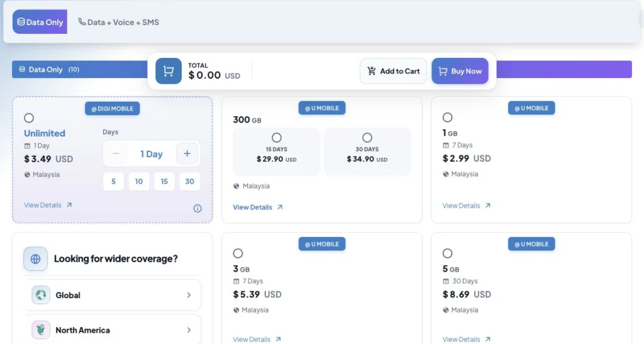644x344 pixels.
Task: Click the chevron next to North America
Action: pos(189,330)
